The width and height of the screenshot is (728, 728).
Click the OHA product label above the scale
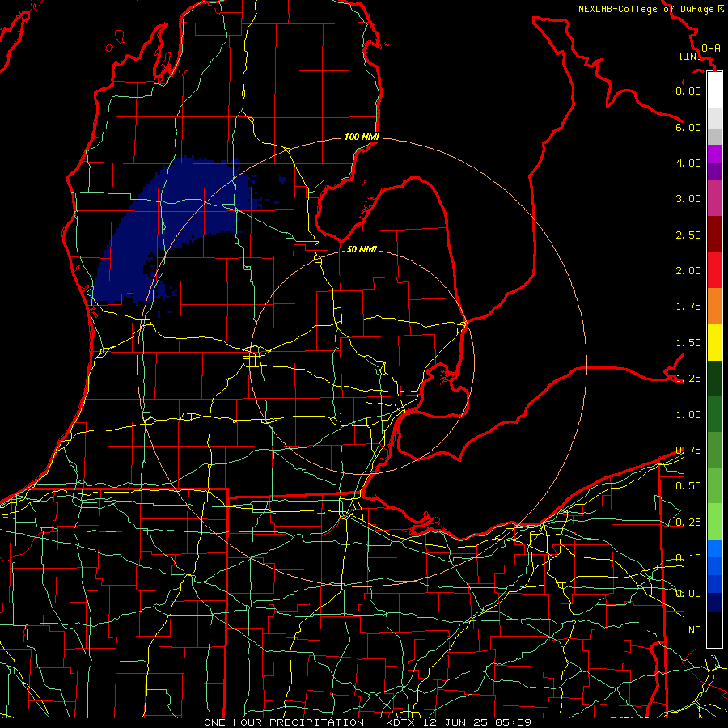[x=711, y=48]
